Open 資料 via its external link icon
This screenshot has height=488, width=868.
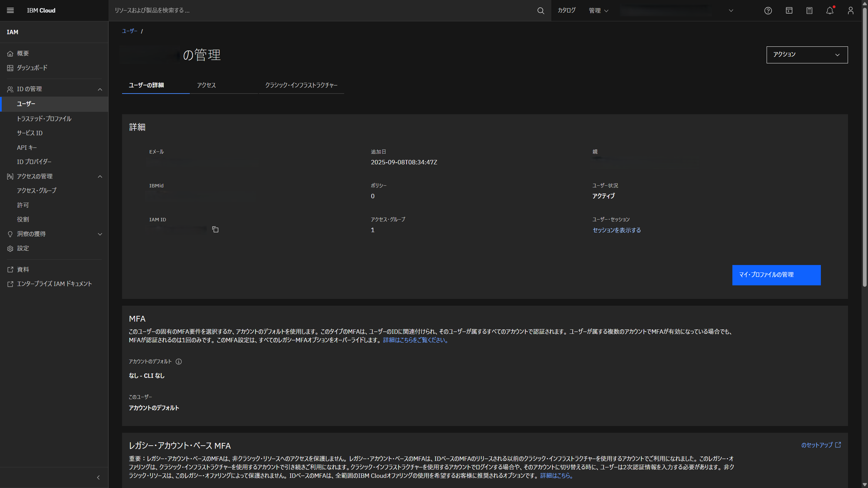(x=10, y=269)
